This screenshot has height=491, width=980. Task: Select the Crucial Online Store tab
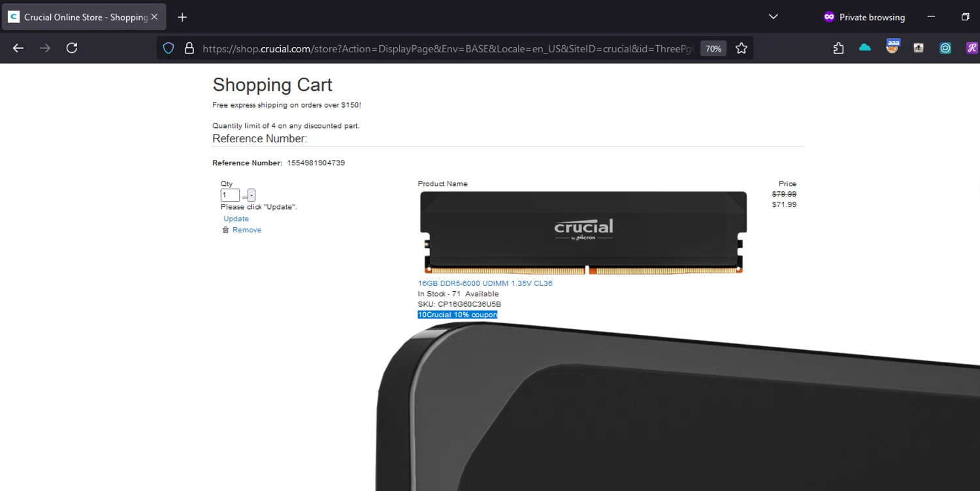[84, 17]
